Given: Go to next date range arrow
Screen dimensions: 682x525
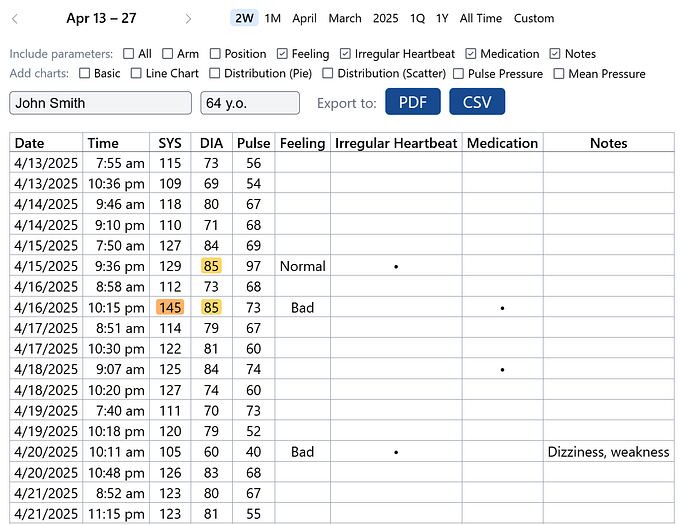Looking at the screenshot, I should 188,18.
